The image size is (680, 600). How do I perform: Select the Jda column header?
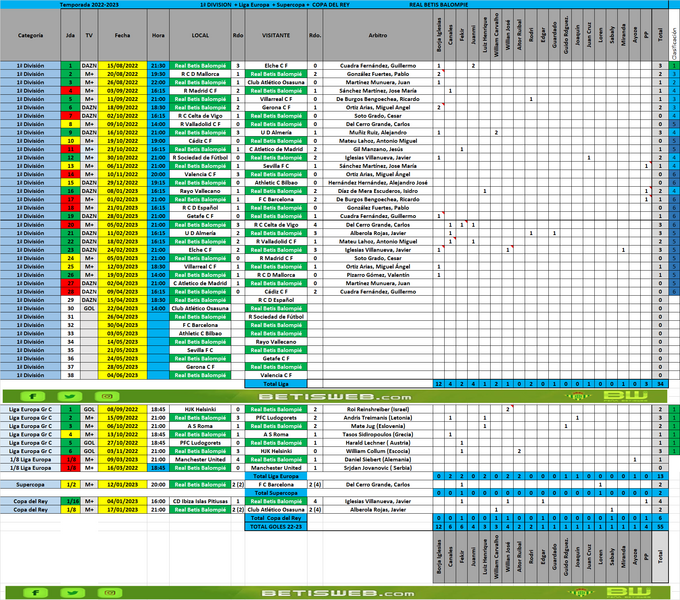pos(70,35)
